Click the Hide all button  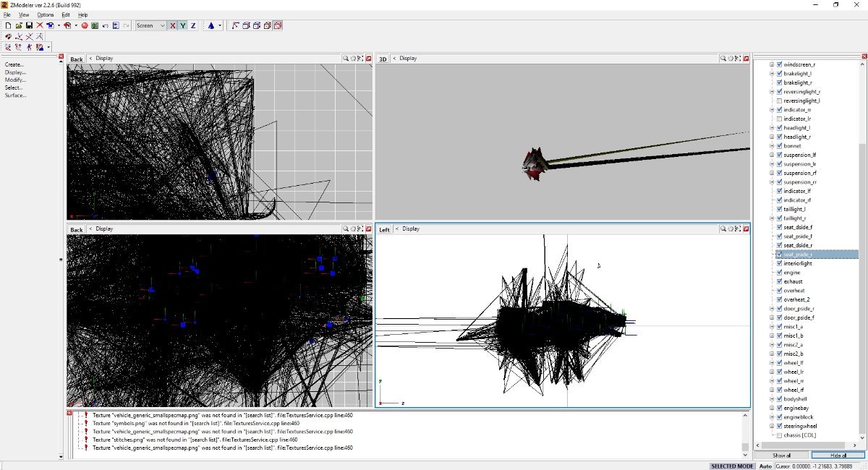point(838,456)
